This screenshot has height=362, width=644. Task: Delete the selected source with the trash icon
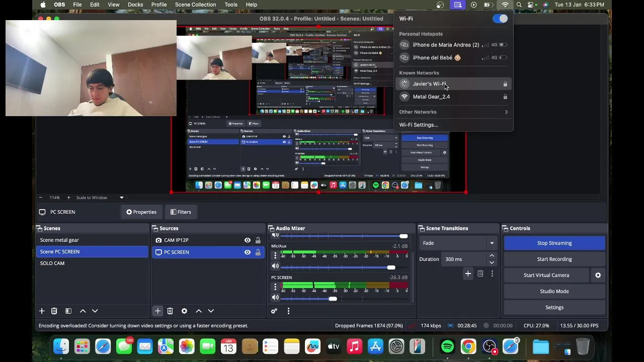point(170,311)
